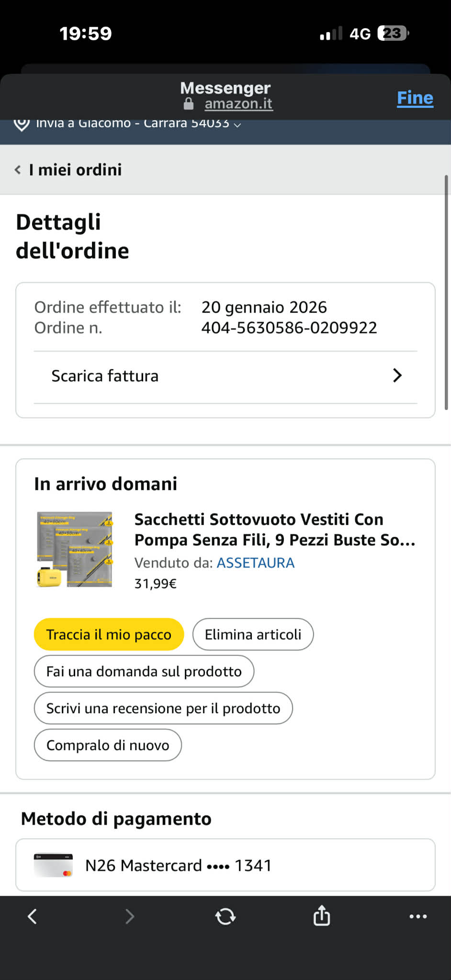Tap the N26 Mastercard card icon

(53, 865)
